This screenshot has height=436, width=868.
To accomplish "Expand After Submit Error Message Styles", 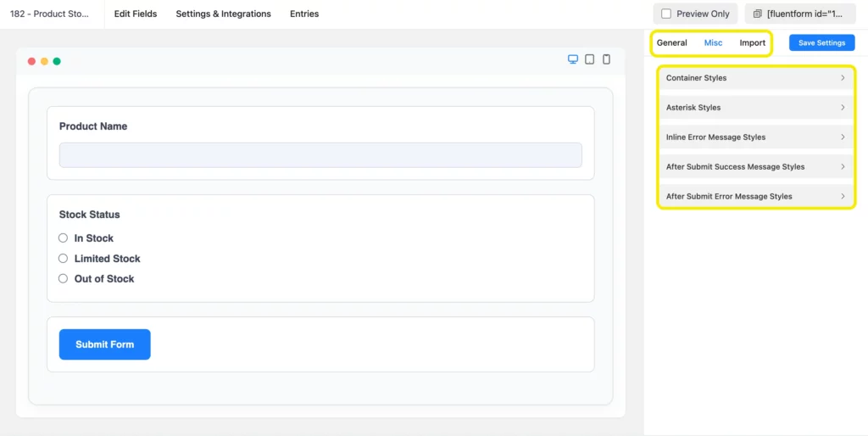I will coord(755,197).
